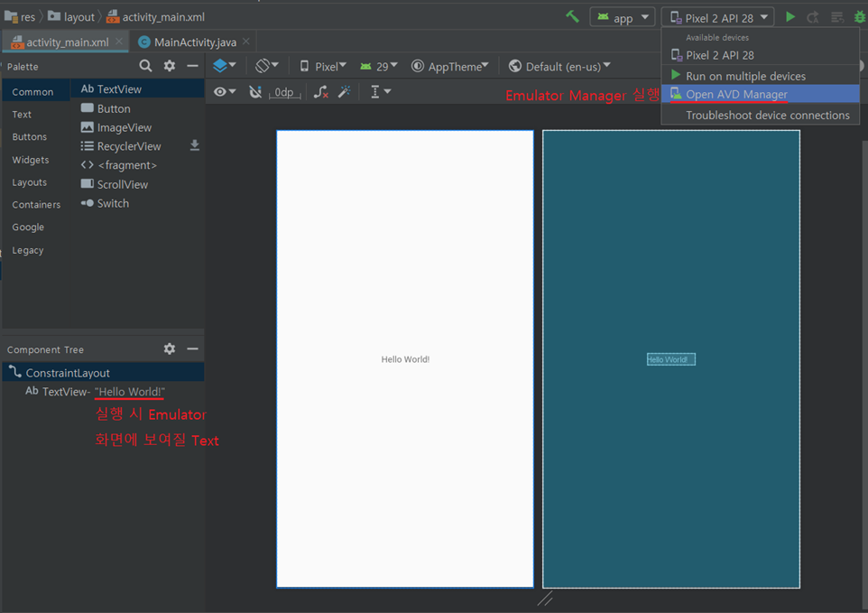Grab the design surface resize handle

click(545, 599)
